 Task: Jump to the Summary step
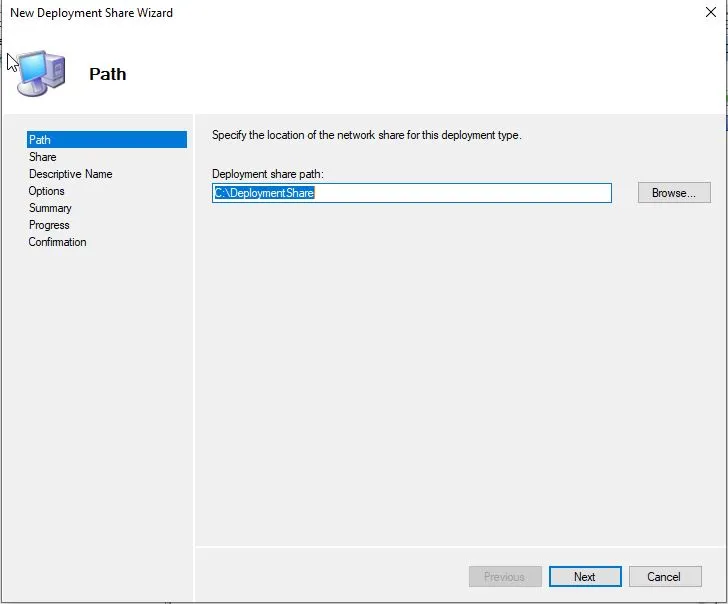(x=50, y=208)
